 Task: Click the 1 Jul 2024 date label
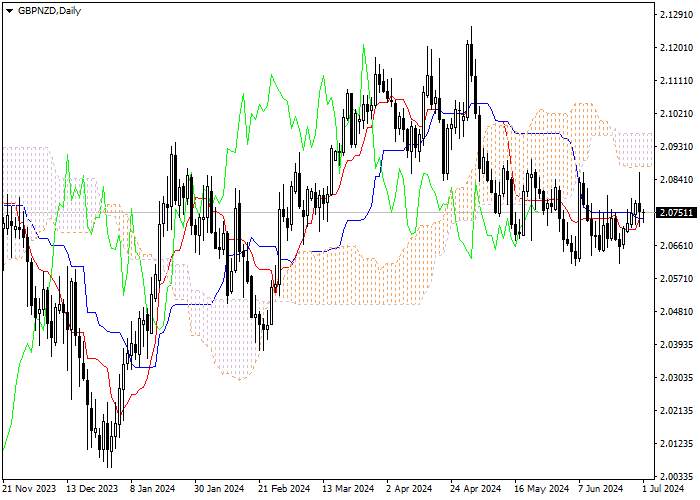click(663, 489)
